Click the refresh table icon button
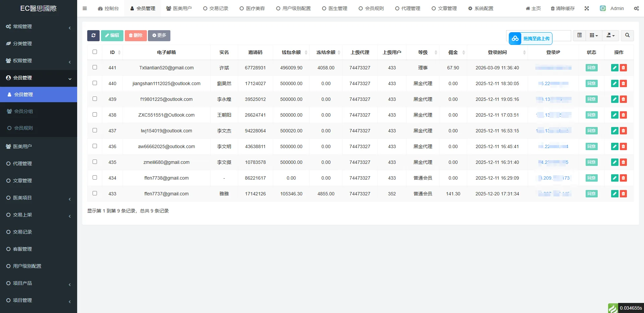Screen dimensions: 644x313 (93, 36)
